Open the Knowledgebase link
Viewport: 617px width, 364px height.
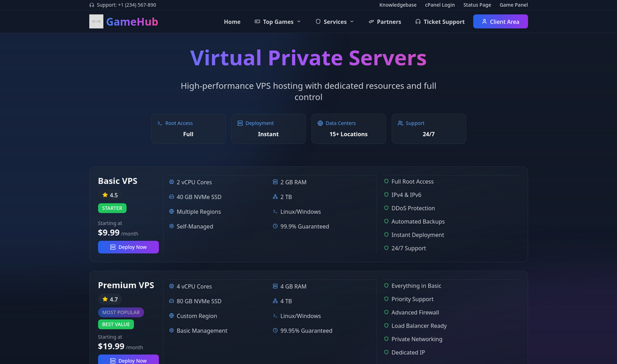pos(398,5)
